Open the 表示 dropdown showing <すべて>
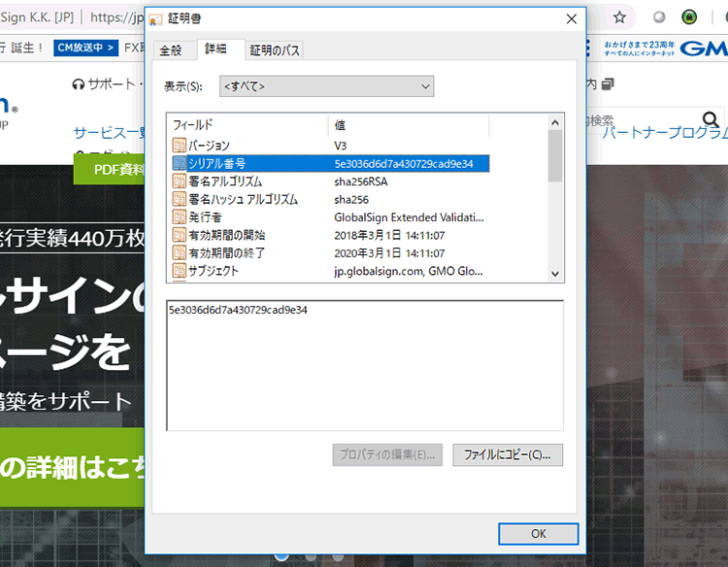 tap(326, 86)
